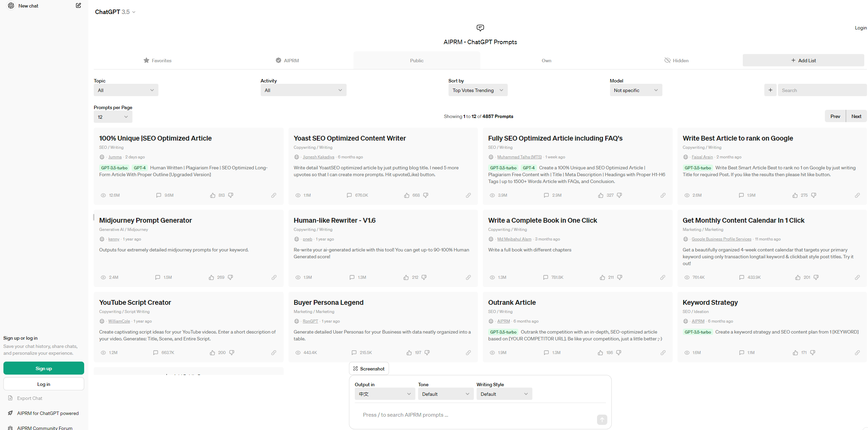Open the Model Not specific dropdown

pos(636,90)
